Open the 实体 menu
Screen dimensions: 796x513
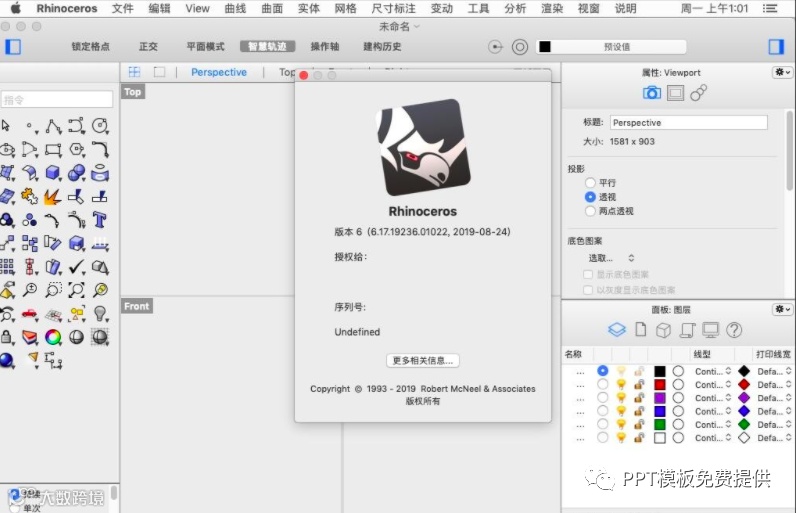[x=309, y=8]
